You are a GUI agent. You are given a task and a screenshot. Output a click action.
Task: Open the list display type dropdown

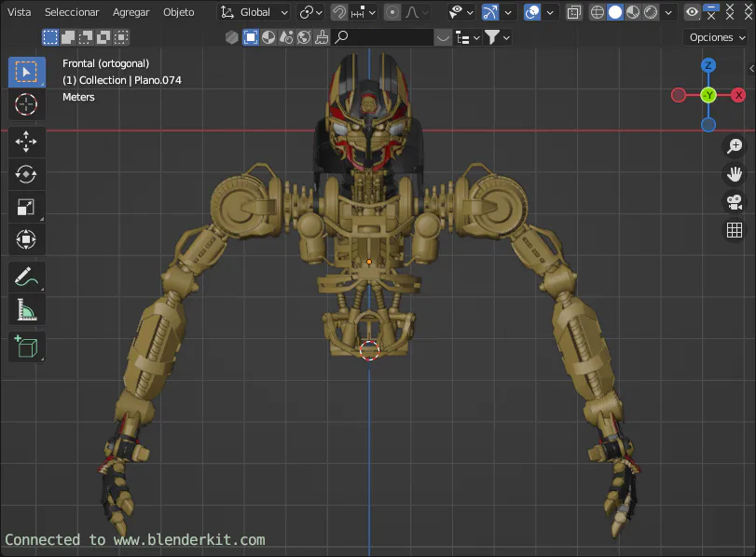coord(468,37)
